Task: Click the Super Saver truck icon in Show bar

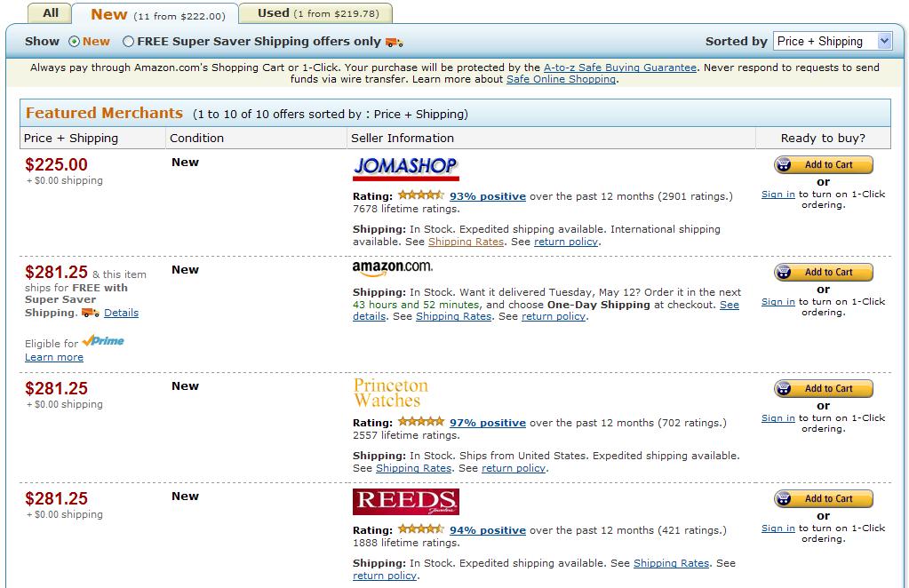Action: (395, 42)
